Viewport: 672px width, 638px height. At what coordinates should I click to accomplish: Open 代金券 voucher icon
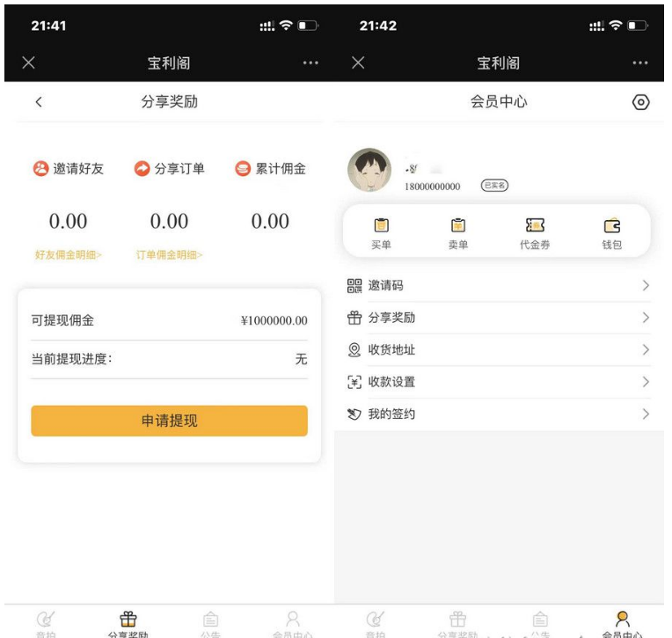point(535,226)
